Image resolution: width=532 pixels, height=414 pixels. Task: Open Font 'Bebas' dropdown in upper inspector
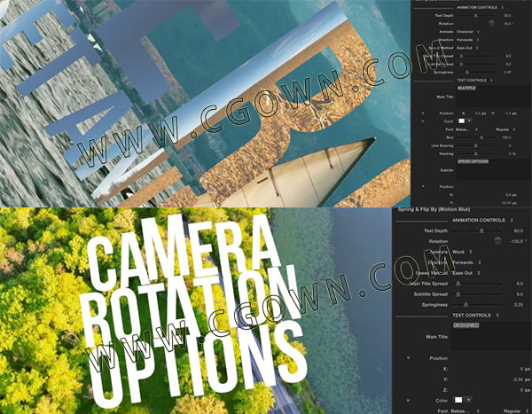(467, 129)
